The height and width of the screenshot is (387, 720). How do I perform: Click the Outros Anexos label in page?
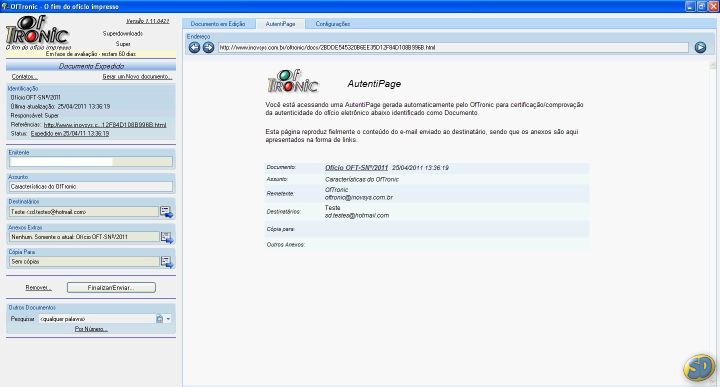pos(286,245)
